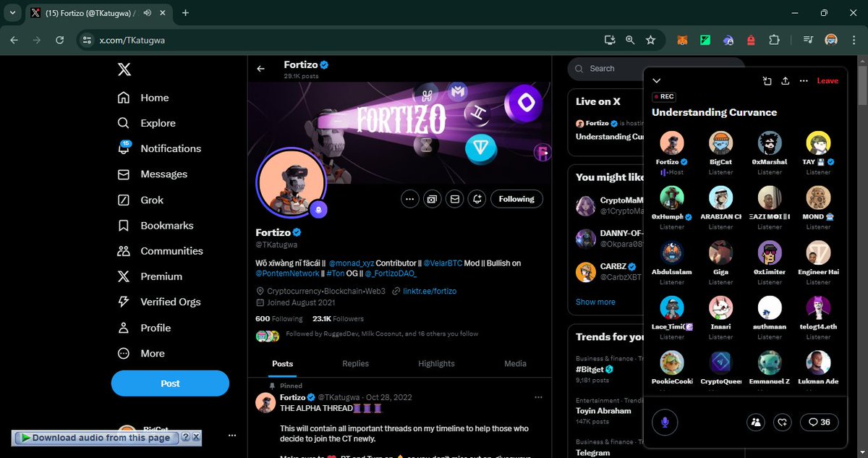Click Show more in You might like

coord(595,302)
